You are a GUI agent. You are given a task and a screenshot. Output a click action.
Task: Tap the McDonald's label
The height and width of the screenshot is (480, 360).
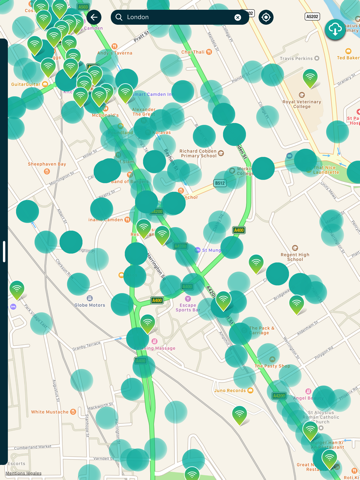tap(105, 115)
